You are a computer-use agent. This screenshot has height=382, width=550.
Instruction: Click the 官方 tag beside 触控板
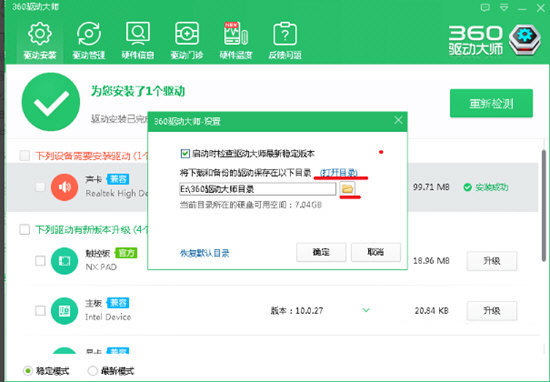click(x=126, y=253)
